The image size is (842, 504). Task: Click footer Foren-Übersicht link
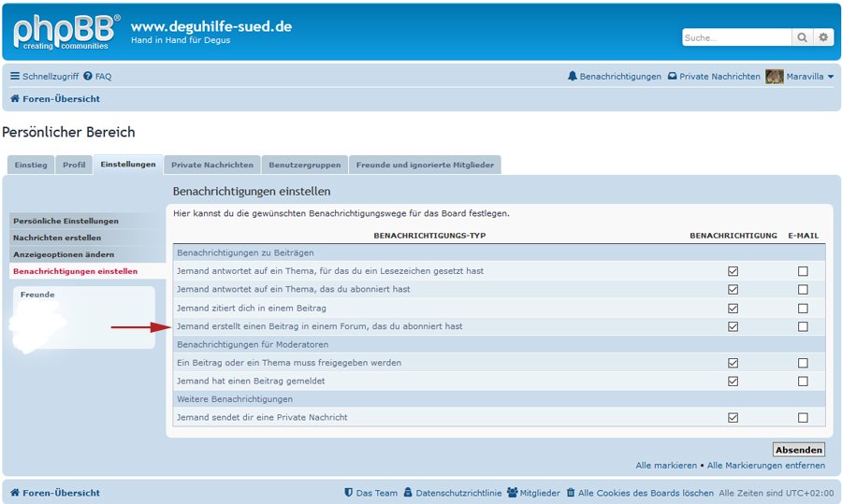coord(61,493)
